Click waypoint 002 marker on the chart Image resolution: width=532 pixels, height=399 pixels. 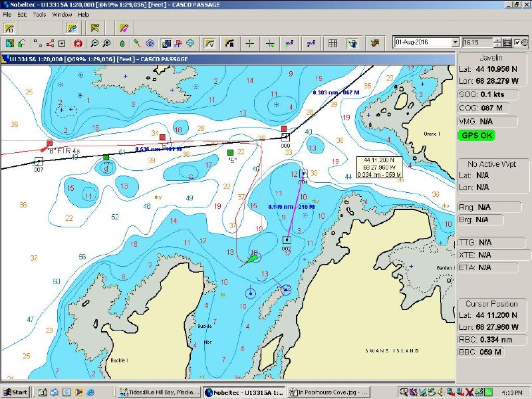[287, 240]
